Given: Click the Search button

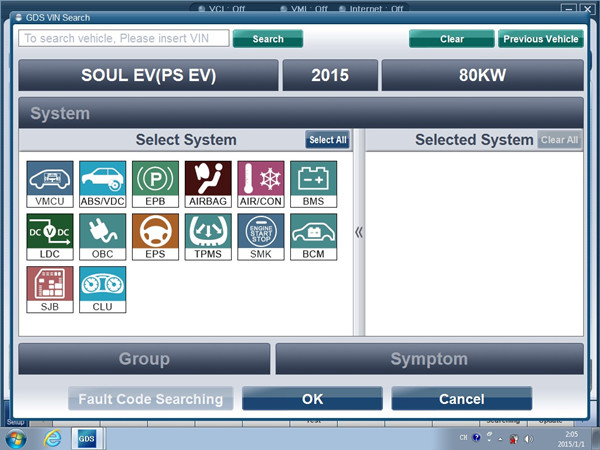Looking at the screenshot, I should [268, 39].
